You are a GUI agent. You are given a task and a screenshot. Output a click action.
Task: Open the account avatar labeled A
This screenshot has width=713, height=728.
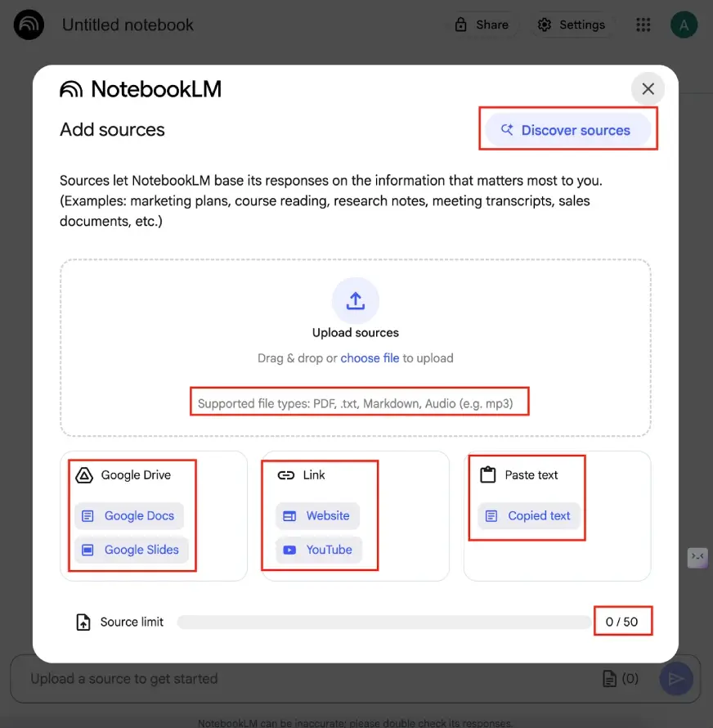pyautogui.click(x=684, y=25)
